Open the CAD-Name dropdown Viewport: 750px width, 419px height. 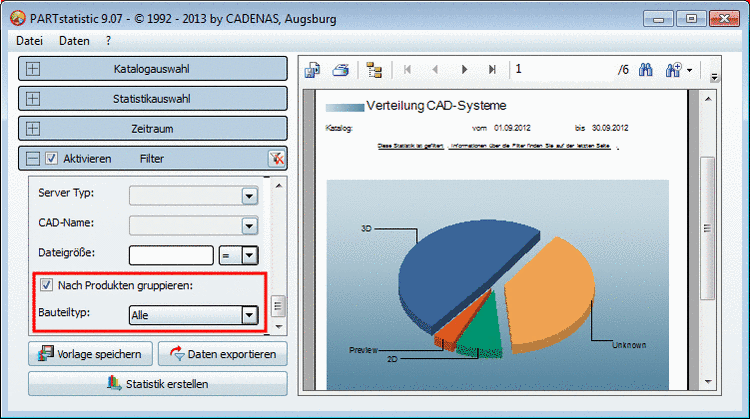(x=249, y=226)
